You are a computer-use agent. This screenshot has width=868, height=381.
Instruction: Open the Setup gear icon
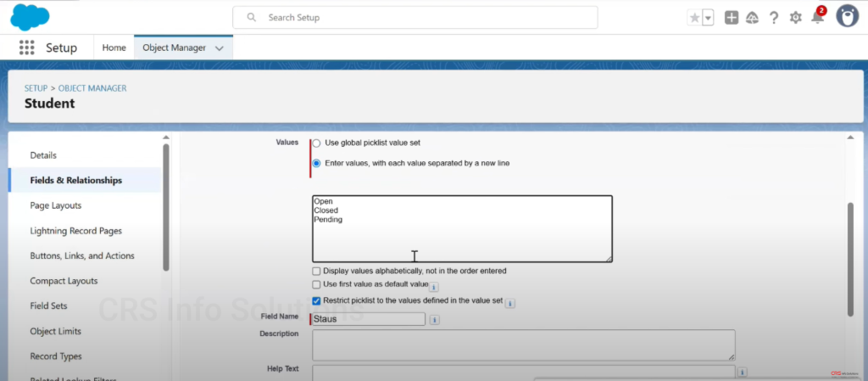(x=795, y=18)
